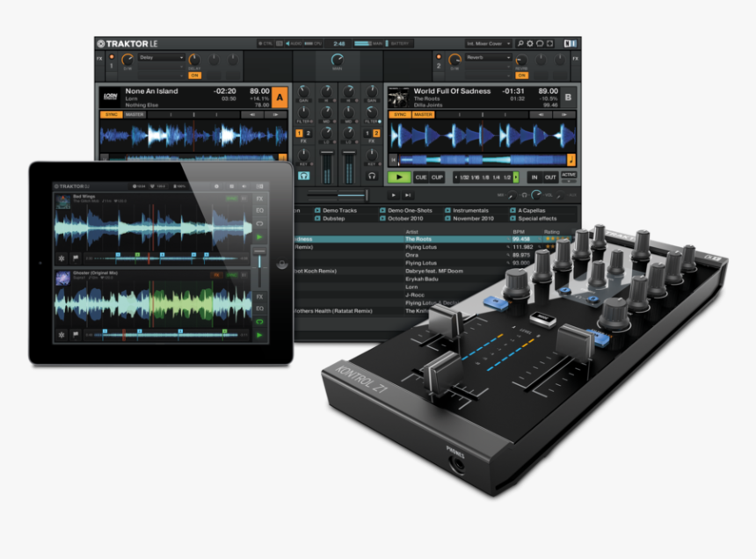Click the MAIN volume knob
Image resolution: width=756 pixels, height=559 pixels.
[337, 60]
